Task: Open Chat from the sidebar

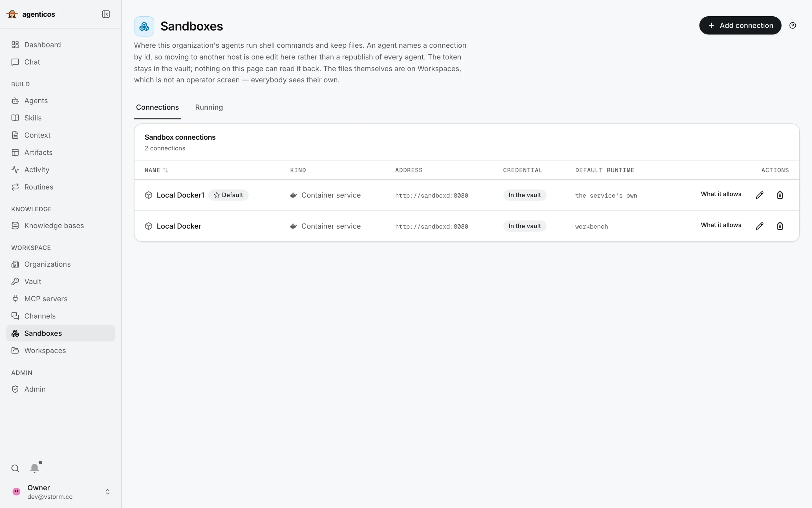Action: coord(60,62)
